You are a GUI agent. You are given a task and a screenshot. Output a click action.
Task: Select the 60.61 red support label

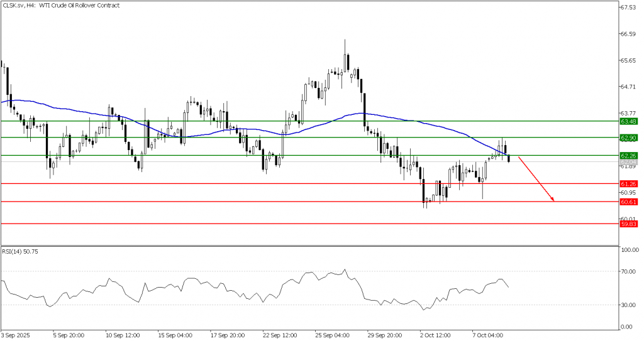point(627,202)
